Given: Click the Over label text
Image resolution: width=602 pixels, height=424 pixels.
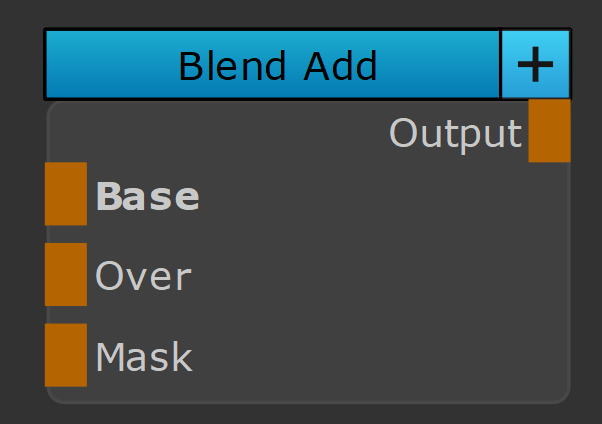Looking at the screenshot, I should tap(143, 276).
